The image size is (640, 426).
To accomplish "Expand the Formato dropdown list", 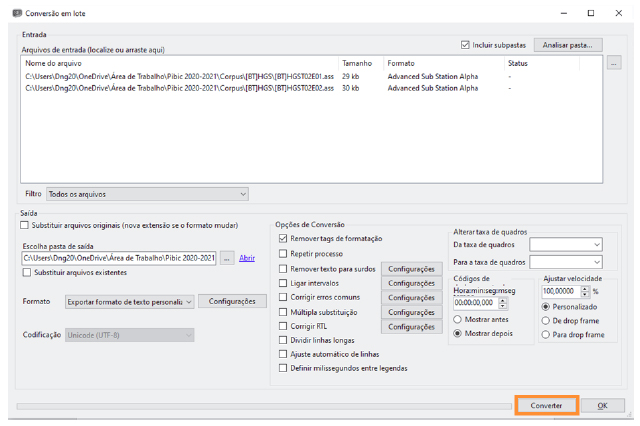I will click(x=129, y=301).
